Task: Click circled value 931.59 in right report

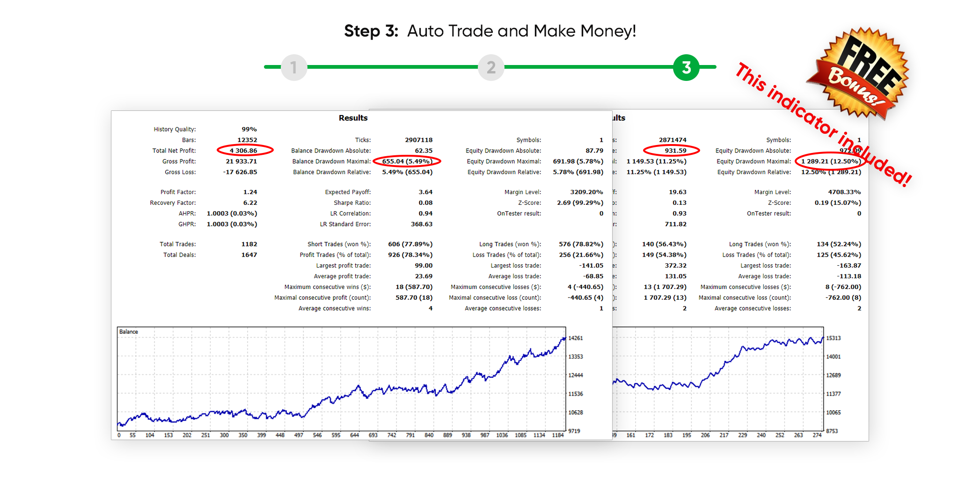Action: [x=676, y=151]
